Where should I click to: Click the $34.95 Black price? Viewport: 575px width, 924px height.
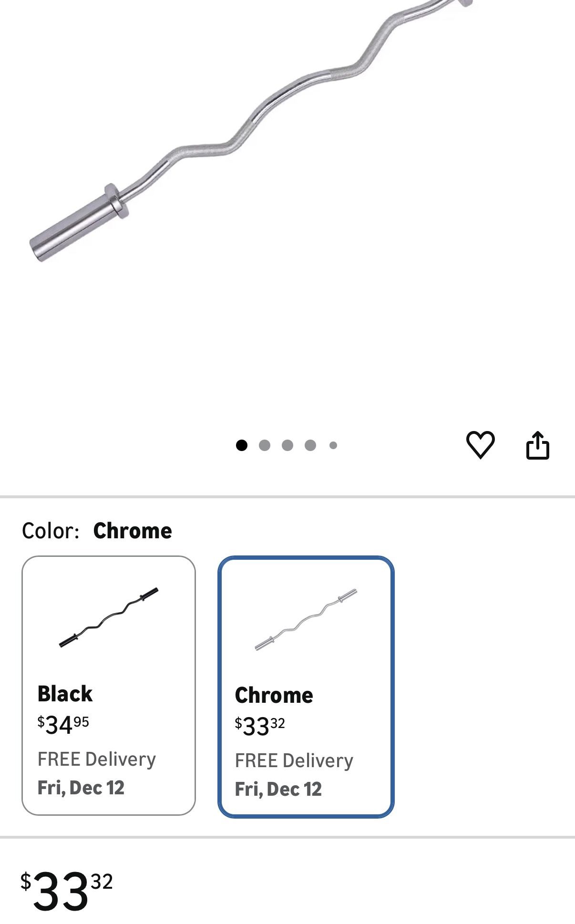point(63,725)
